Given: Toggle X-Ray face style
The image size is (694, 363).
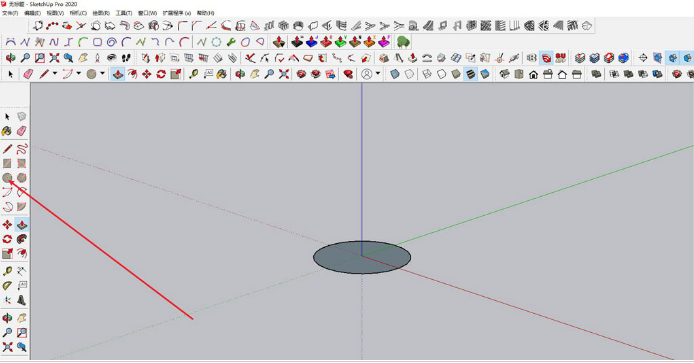Looking at the screenshot, I should click(x=395, y=74).
